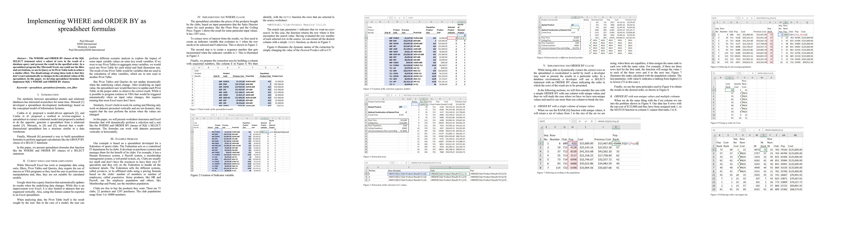
Task: Click the fx insert function icon in Figure 7
Action: tap(592, 121)
